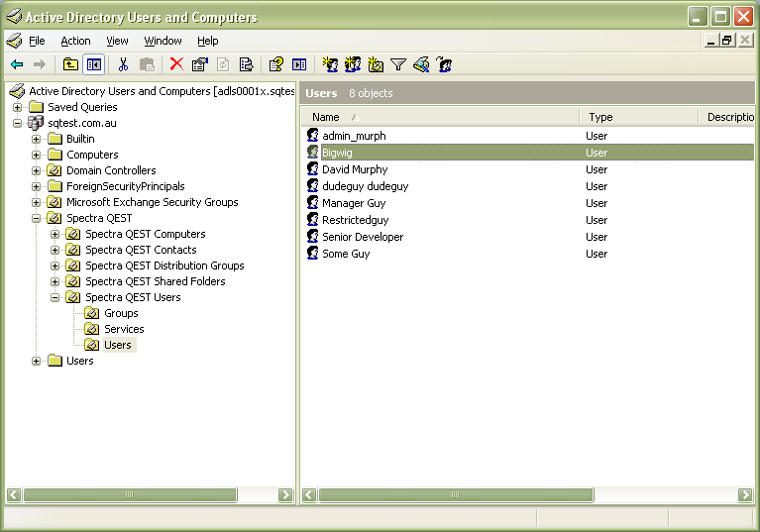Screen dimensions: 760x532
Task: Click the Help toolbar icon
Action: coord(276,64)
